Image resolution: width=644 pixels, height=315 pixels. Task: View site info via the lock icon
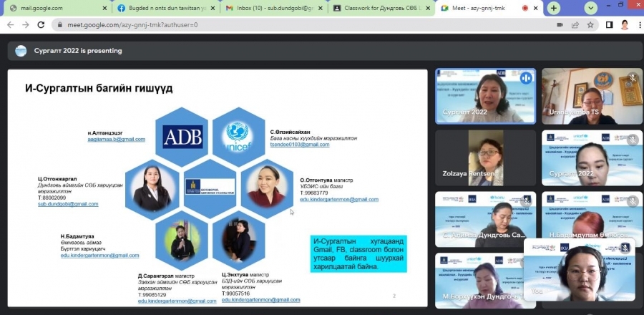click(60, 24)
